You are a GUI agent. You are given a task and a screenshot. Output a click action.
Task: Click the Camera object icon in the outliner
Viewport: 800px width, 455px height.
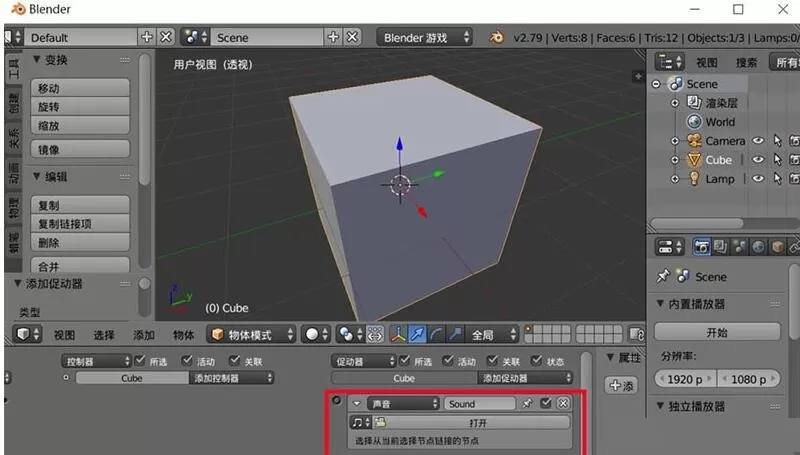(694, 140)
